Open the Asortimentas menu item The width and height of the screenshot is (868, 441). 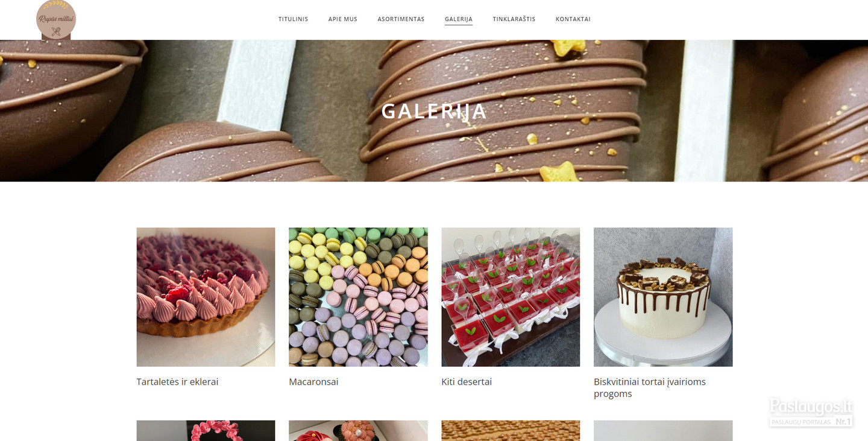pos(401,19)
